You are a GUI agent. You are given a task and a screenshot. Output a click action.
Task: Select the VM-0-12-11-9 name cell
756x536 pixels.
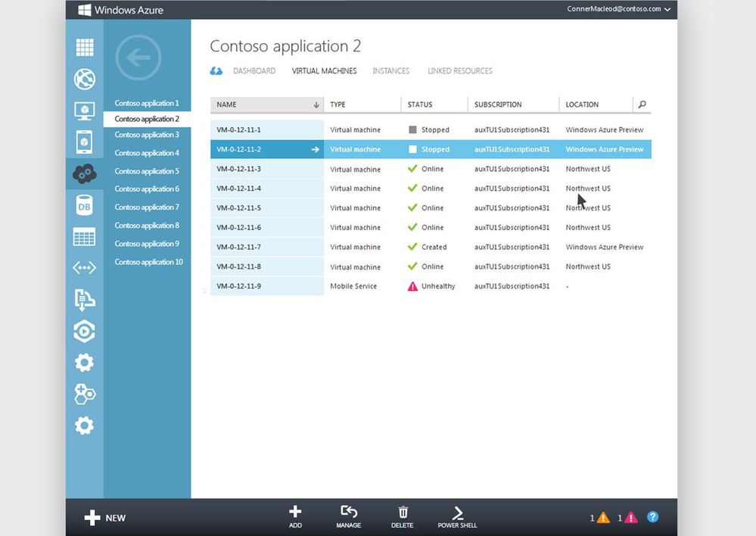pos(267,286)
